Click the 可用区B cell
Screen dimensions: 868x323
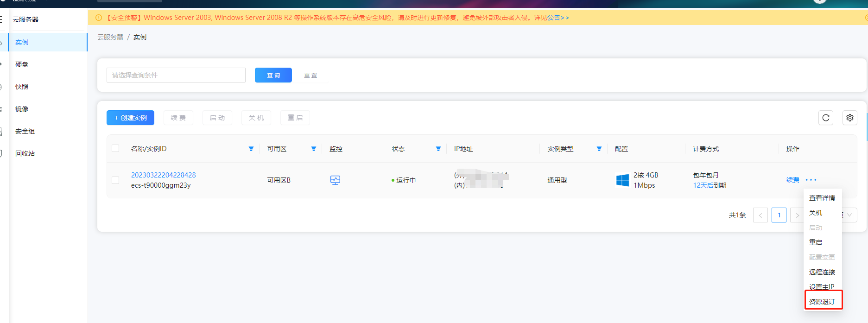click(279, 180)
